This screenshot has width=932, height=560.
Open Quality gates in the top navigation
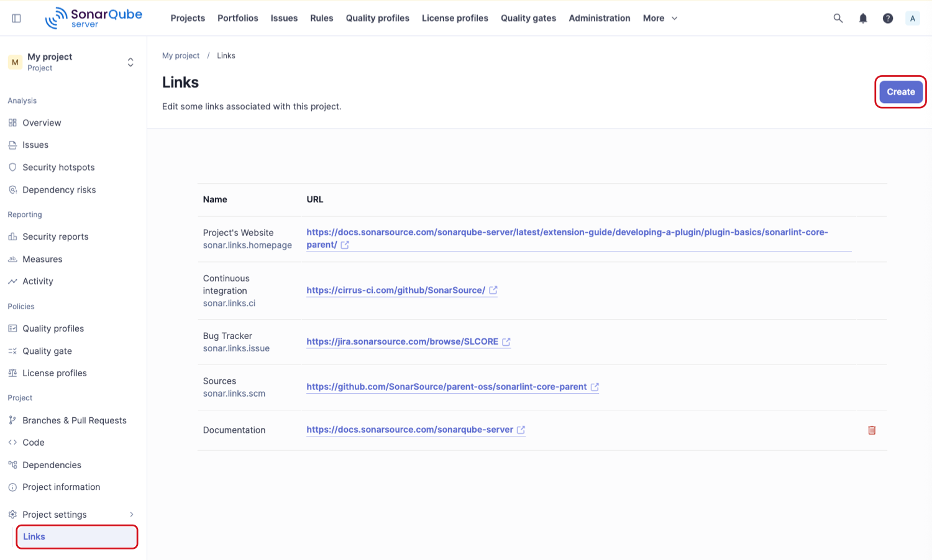(529, 18)
